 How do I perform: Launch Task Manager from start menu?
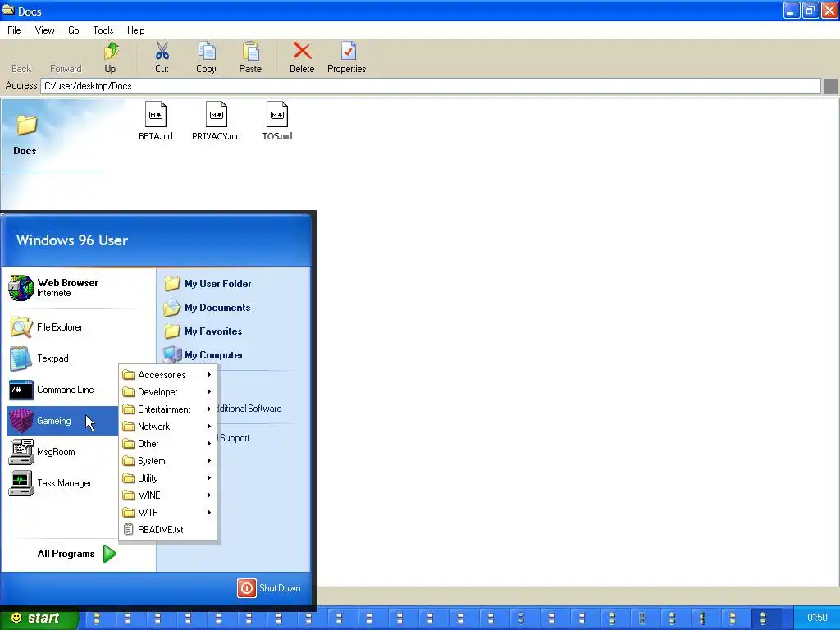coord(62,482)
